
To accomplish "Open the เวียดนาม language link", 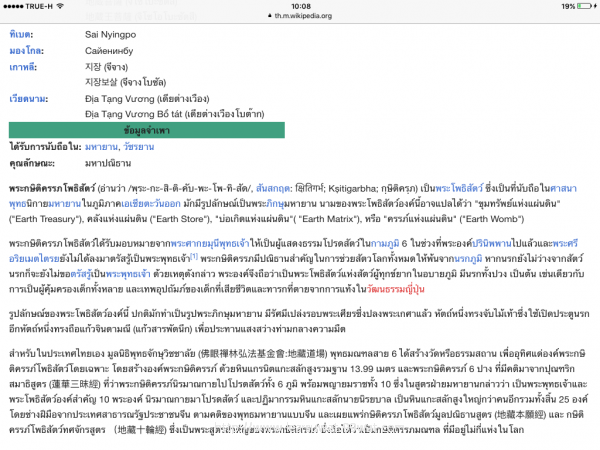I will coord(28,99).
